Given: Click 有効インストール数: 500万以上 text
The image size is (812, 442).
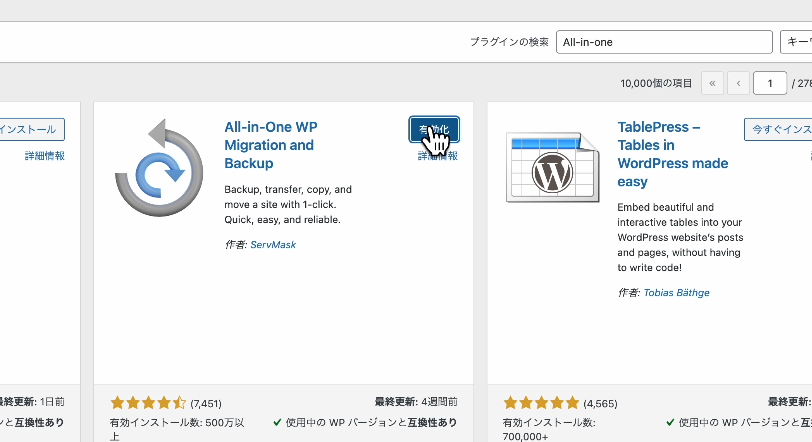Looking at the screenshot, I should click(177, 429).
